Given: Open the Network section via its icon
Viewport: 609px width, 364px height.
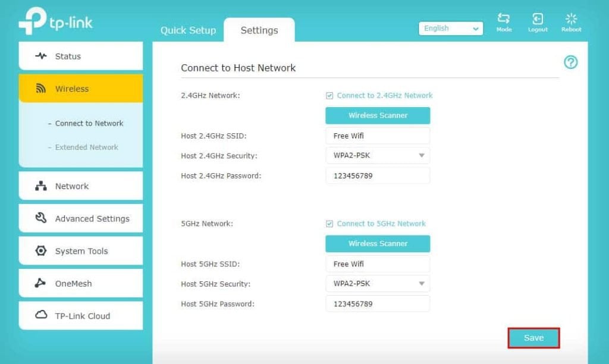Looking at the screenshot, I should (x=41, y=186).
